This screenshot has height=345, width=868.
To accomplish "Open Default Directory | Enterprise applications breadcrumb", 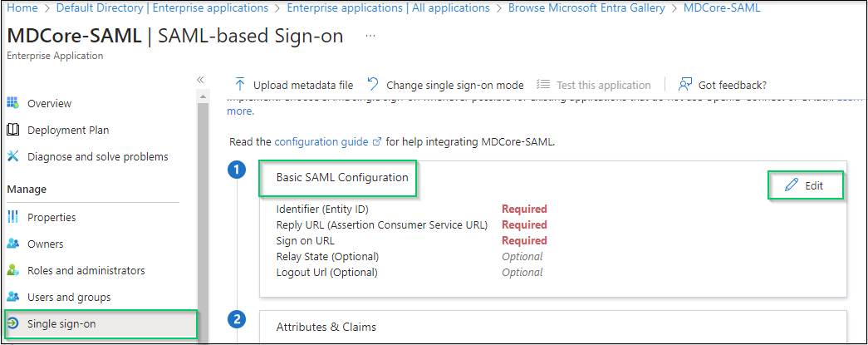I will pos(162,7).
